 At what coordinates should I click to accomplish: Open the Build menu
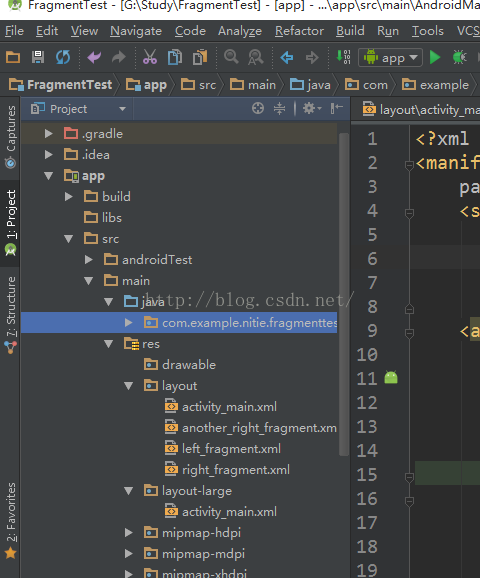pyautogui.click(x=350, y=31)
